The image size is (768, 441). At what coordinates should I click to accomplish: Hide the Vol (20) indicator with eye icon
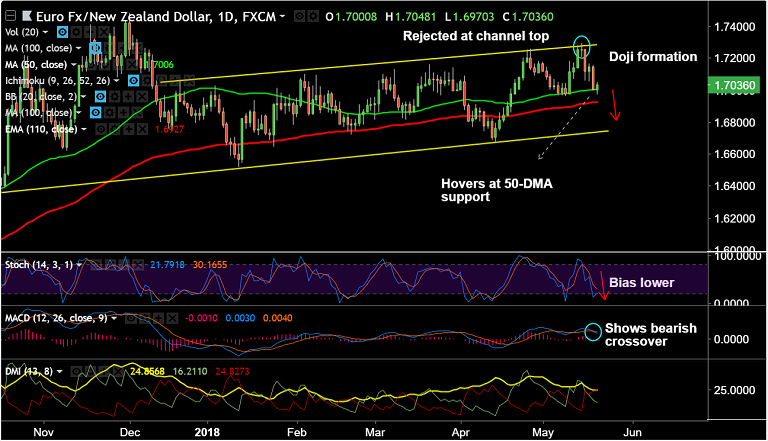coord(62,32)
